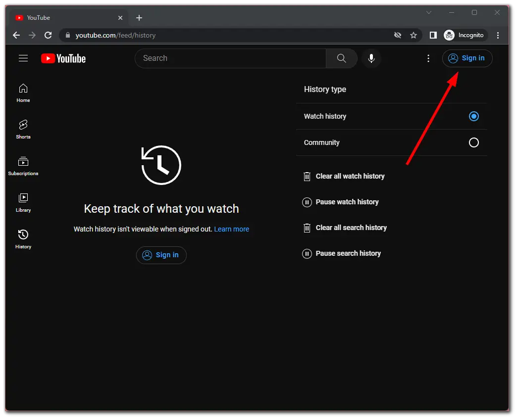Click Pause search history
This screenshot has width=518, height=420.
point(342,254)
